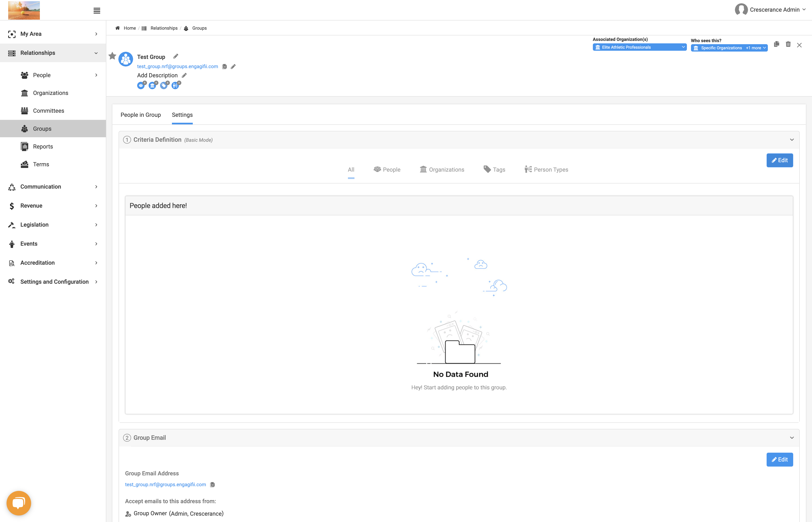This screenshot has height=522, width=812.
Task: Collapse the Group Email section
Action: tap(792, 438)
